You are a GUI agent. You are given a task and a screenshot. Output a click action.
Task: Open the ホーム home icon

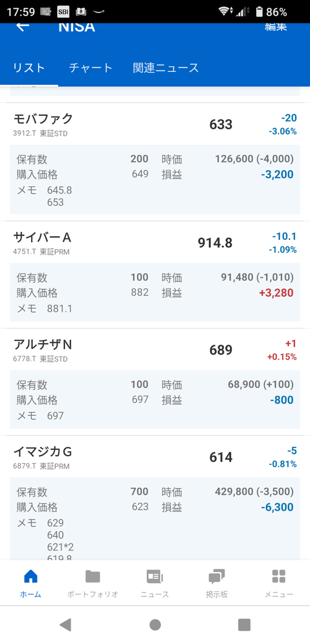[x=31, y=576]
